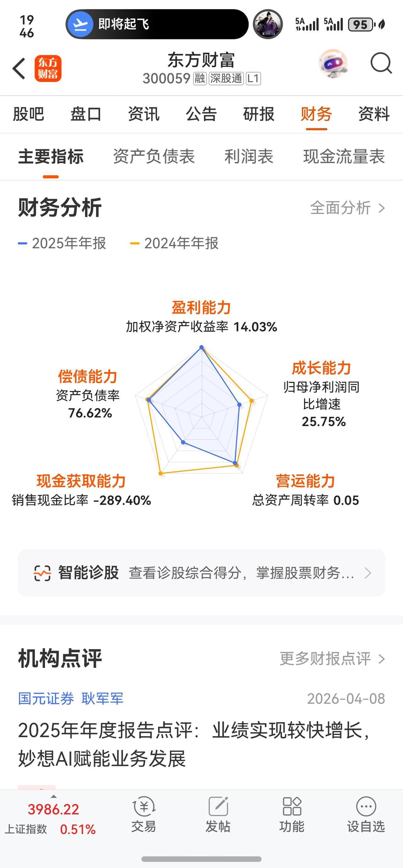
Task: Open the 交易 trade icon
Action: coord(144,806)
